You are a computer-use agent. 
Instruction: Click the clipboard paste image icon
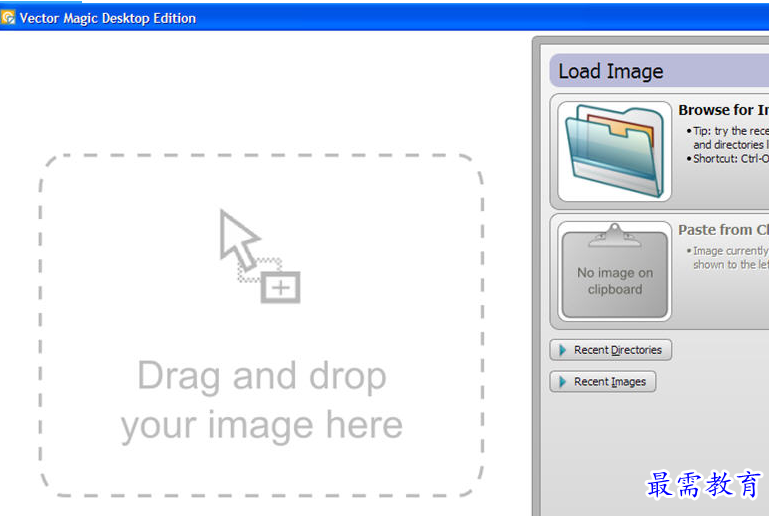[615, 271]
